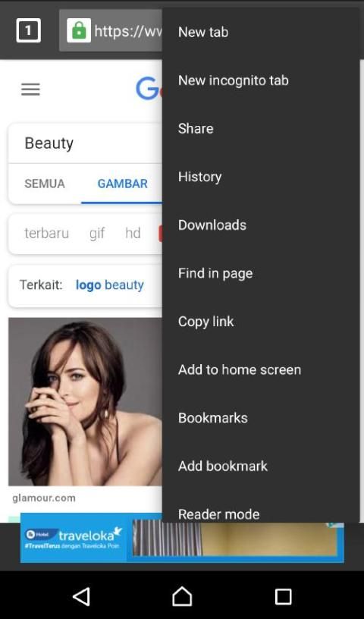Open the tab switcher showing 1 tab
The image size is (364, 619).
(28, 30)
